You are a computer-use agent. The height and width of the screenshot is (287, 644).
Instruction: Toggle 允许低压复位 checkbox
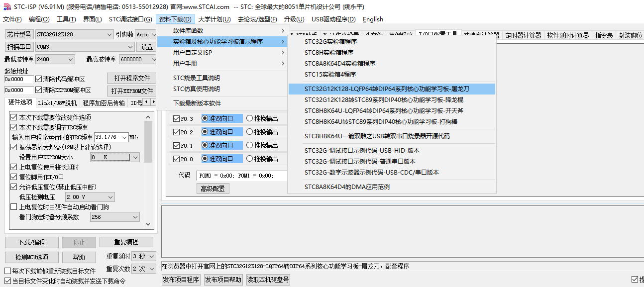(x=14, y=187)
